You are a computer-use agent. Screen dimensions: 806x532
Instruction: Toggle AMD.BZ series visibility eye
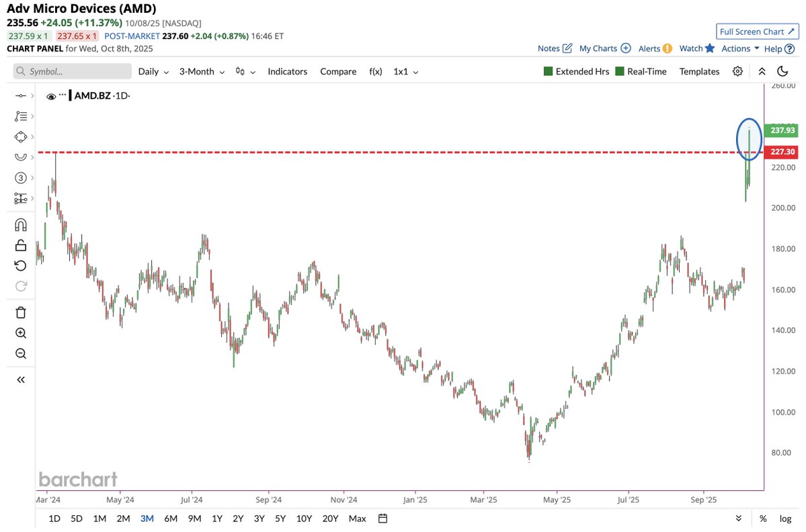tap(51, 96)
